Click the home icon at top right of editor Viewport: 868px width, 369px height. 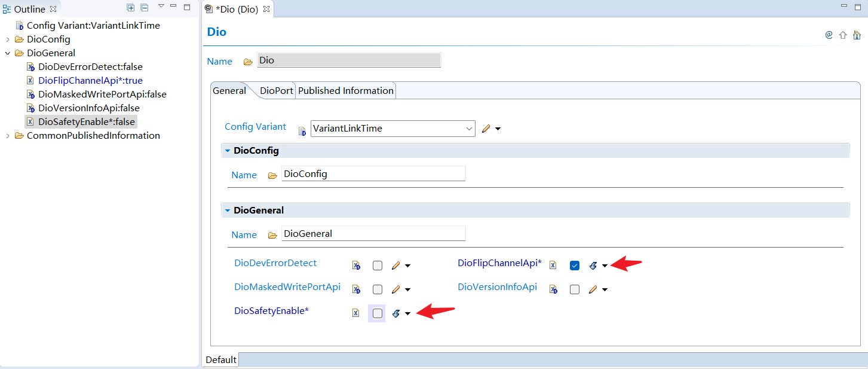point(857,35)
